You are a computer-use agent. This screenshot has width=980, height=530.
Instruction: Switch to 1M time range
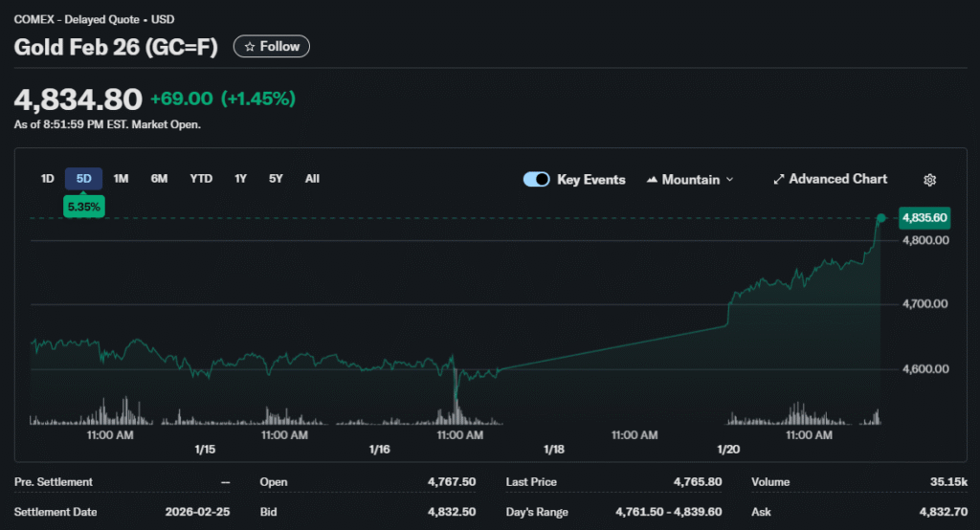[x=121, y=179]
